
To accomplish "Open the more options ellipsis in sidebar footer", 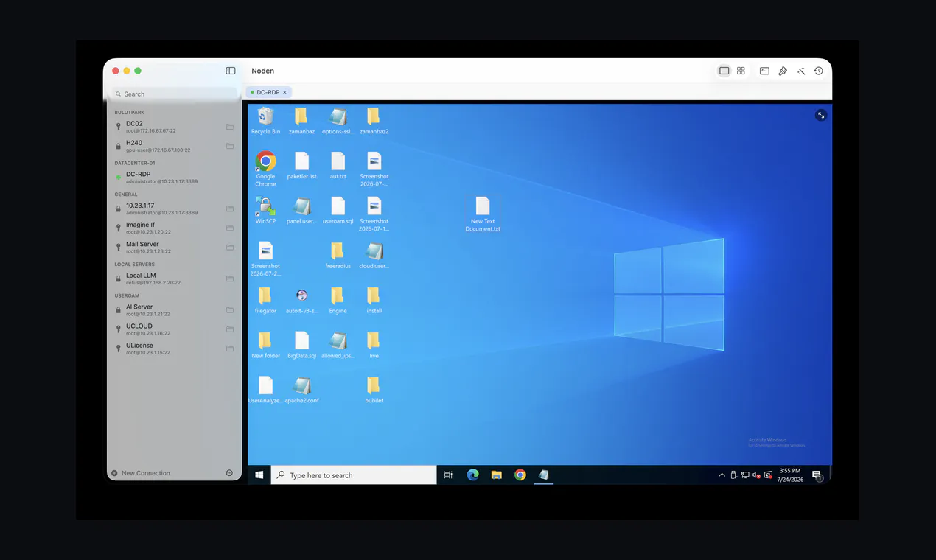I will [229, 473].
